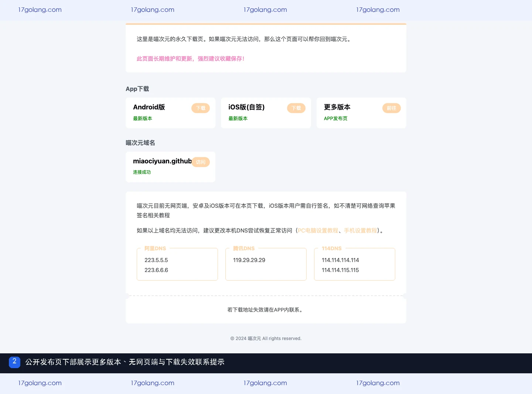Click the 前往 button for 更多版本
This screenshot has width=532, height=394.
[392, 108]
